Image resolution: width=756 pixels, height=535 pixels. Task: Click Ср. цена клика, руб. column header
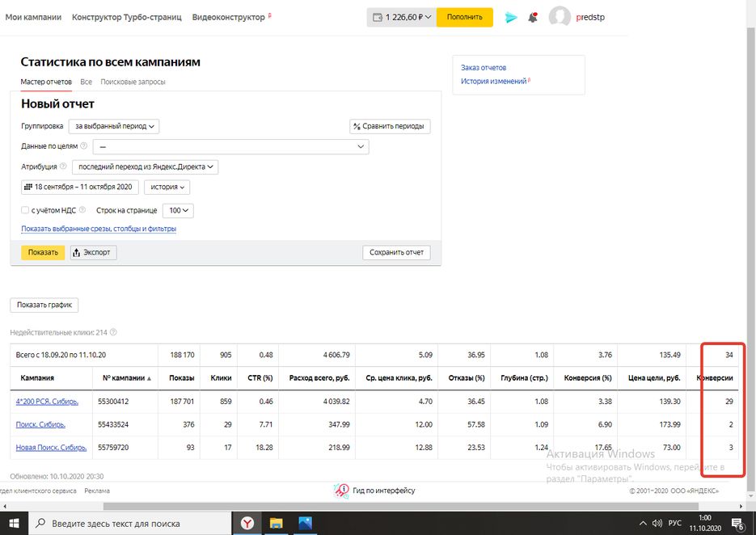point(399,378)
